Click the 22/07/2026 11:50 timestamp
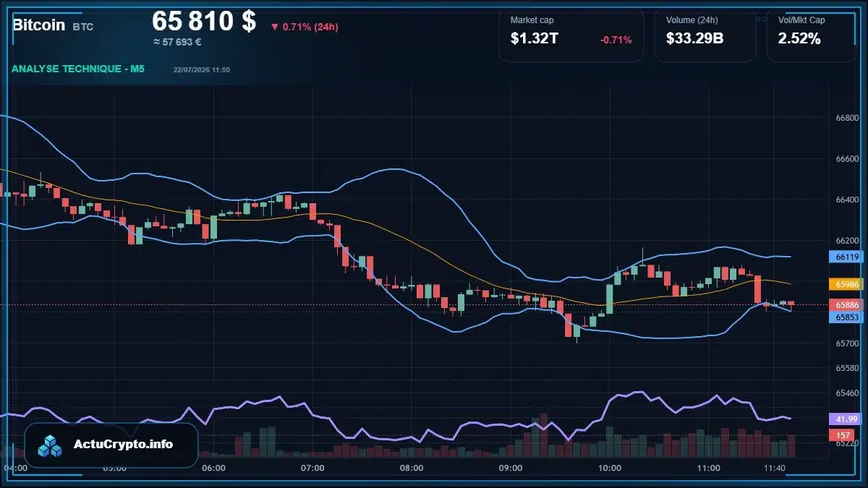Viewport: 868px width, 488px height. tap(202, 69)
